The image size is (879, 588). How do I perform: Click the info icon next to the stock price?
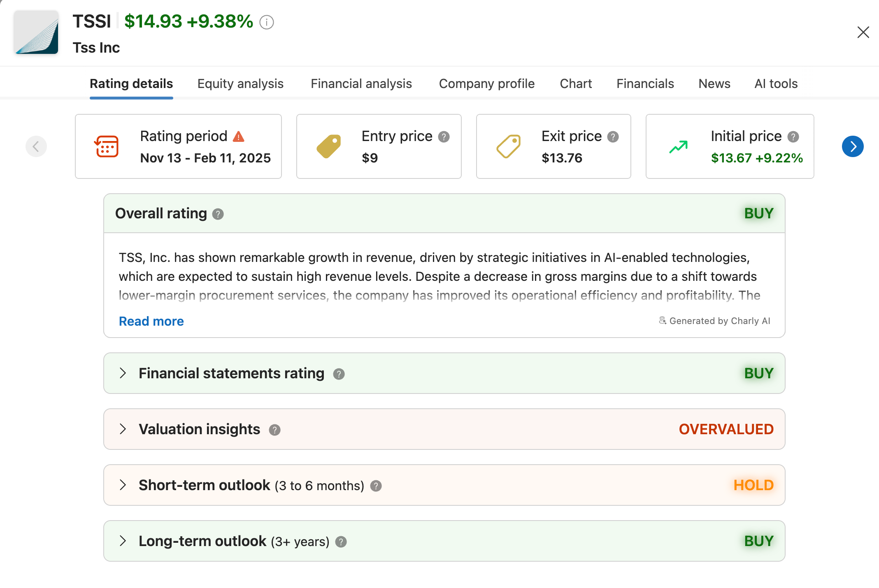(x=267, y=22)
